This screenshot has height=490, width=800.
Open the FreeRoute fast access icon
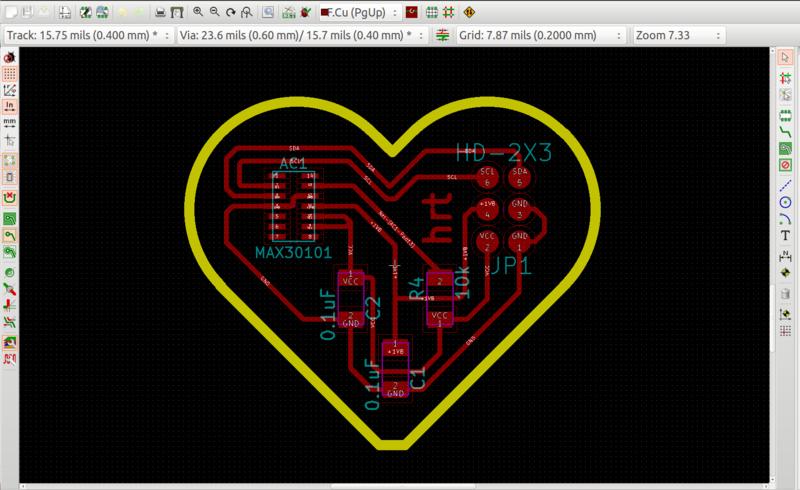(x=469, y=12)
